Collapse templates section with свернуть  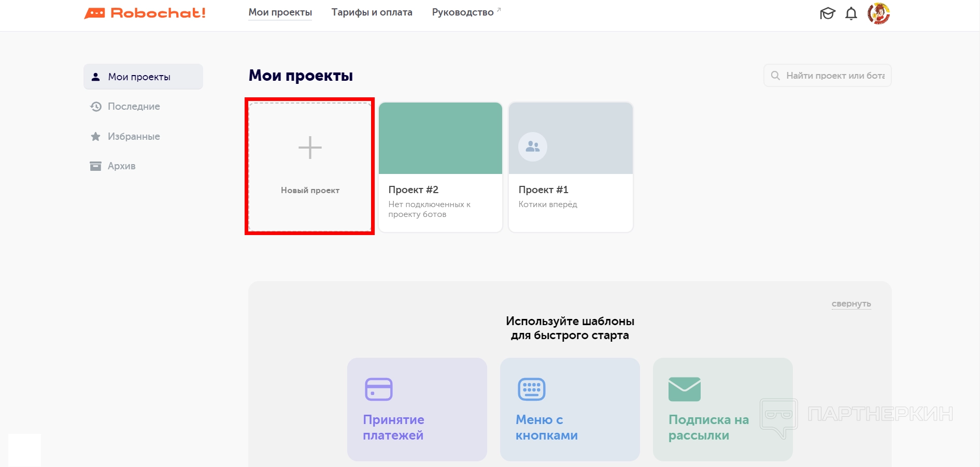click(851, 303)
